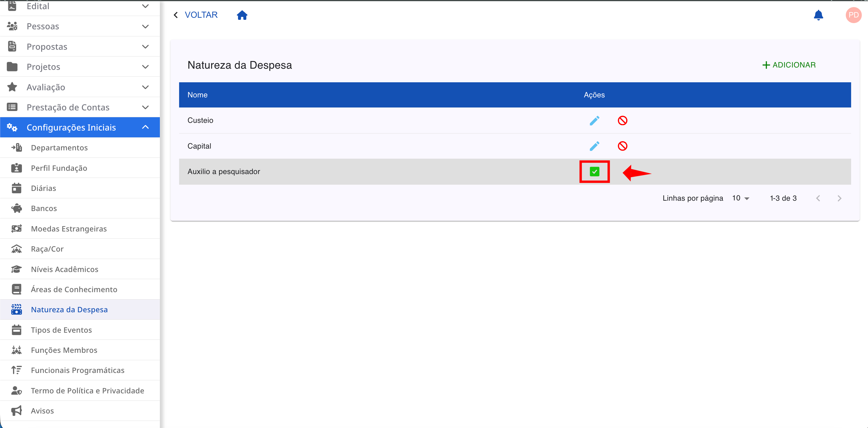The width and height of the screenshot is (868, 428).
Task: Click the Ações column header
Action: click(x=594, y=95)
